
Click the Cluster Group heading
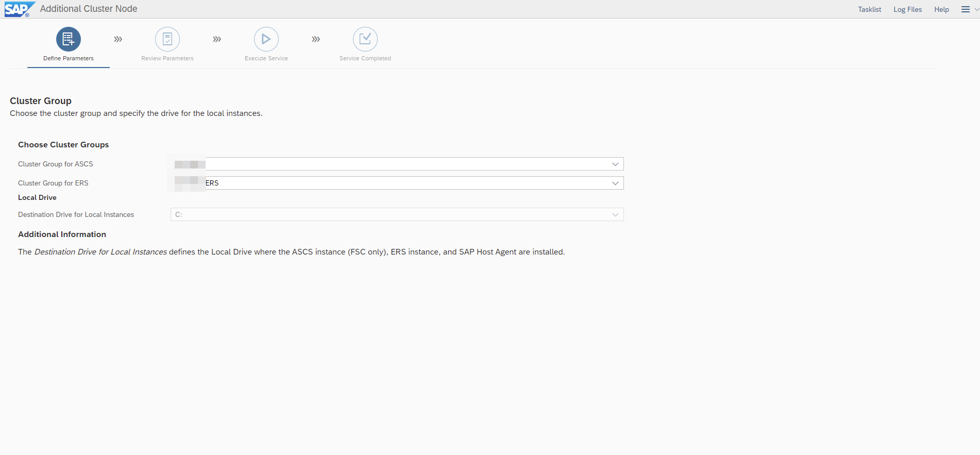point(41,101)
